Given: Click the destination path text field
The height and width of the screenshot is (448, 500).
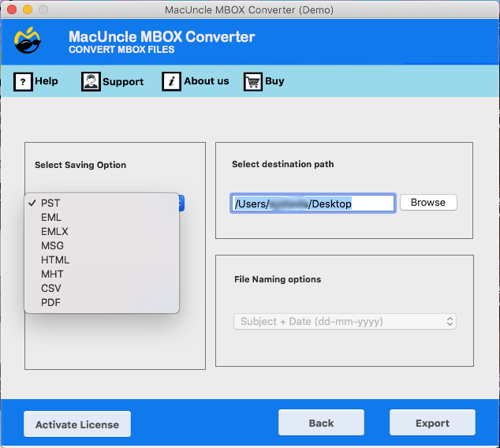Looking at the screenshot, I should coord(313,203).
